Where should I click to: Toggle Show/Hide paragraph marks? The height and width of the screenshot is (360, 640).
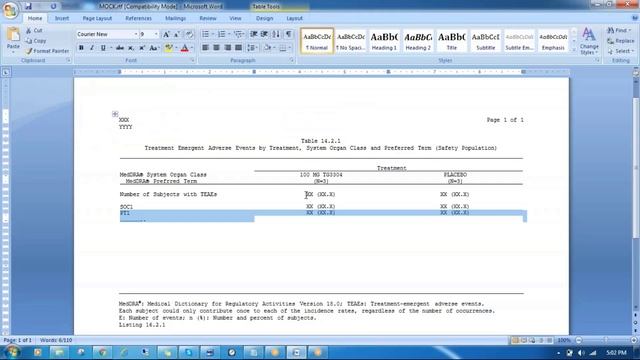click(289, 34)
